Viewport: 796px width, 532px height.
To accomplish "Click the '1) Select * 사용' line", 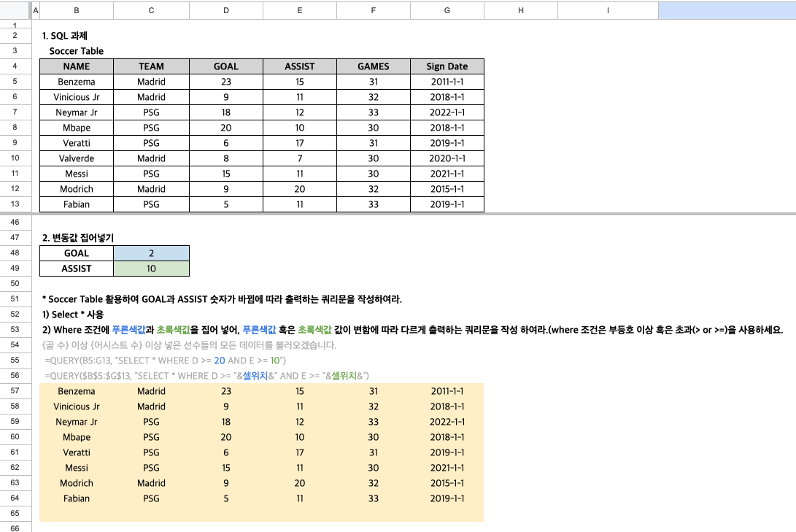I will coord(73,315).
